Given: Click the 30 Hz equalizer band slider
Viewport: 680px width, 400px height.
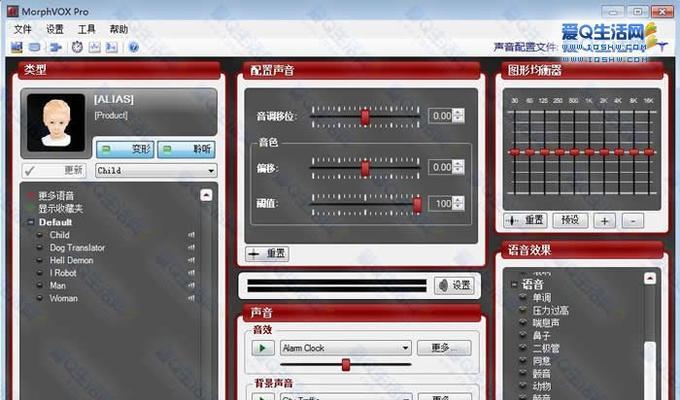Looking at the screenshot, I should click(x=515, y=152).
